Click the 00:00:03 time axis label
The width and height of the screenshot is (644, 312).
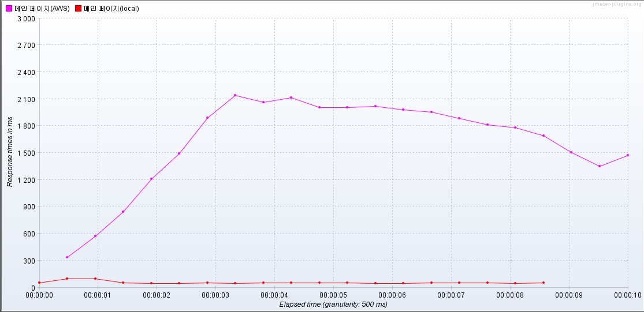click(x=215, y=295)
